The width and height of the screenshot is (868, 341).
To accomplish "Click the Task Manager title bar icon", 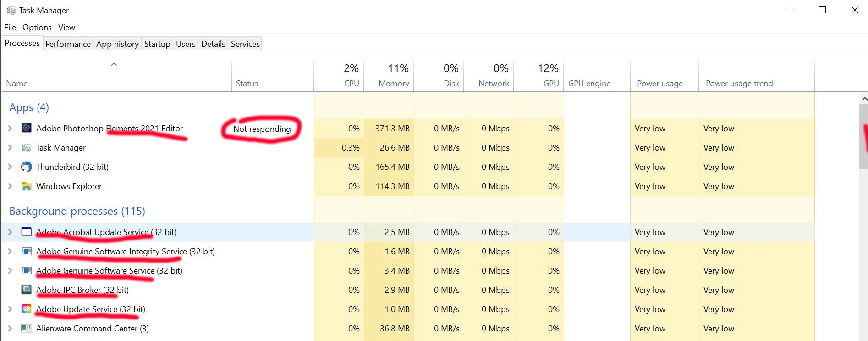I will point(11,10).
